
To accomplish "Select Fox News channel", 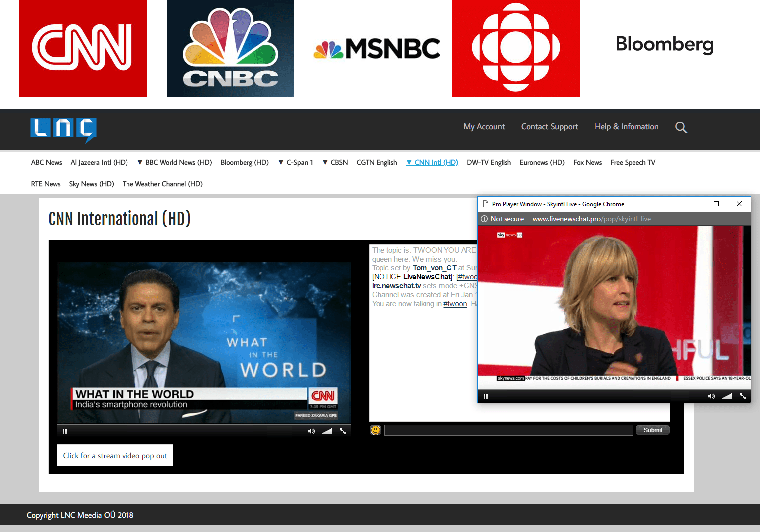I will [x=587, y=163].
